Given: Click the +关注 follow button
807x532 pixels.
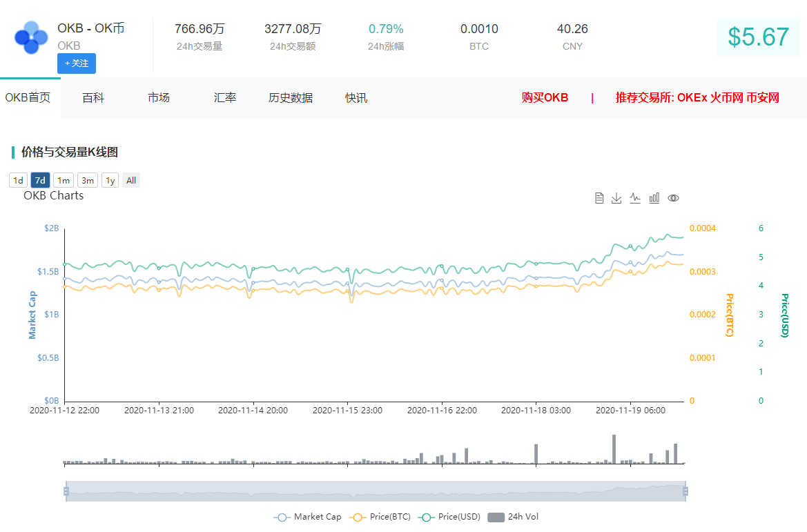Looking at the screenshot, I should click(x=77, y=63).
